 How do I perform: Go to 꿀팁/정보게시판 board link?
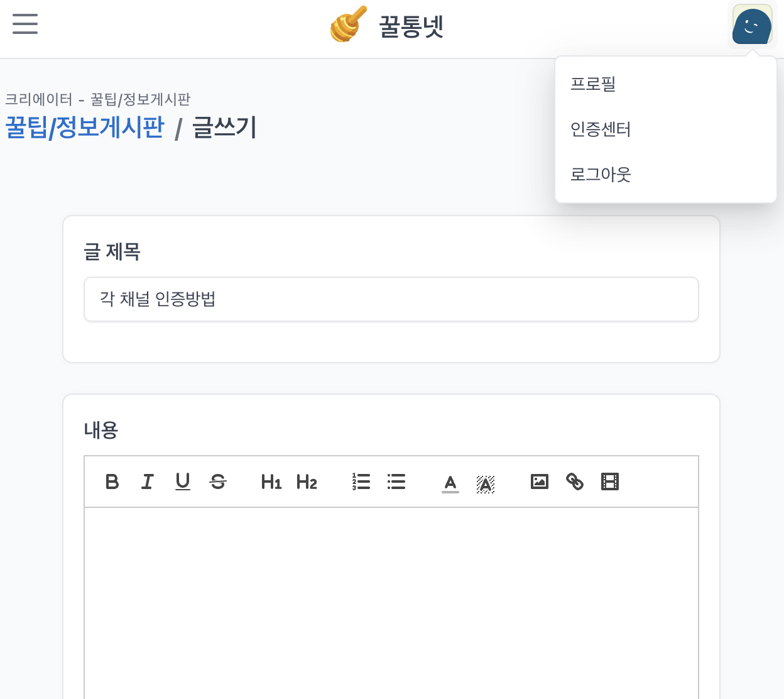click(x=85, y=128)
